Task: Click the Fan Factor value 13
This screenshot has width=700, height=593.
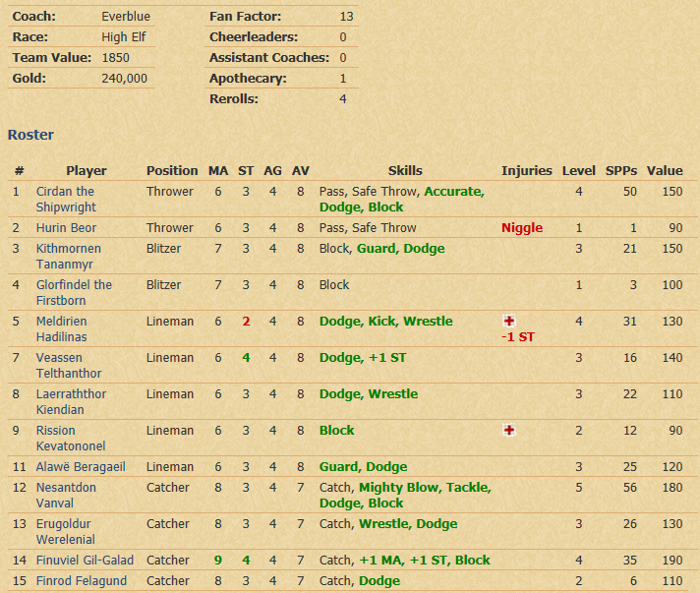Action: pos(346,17)
